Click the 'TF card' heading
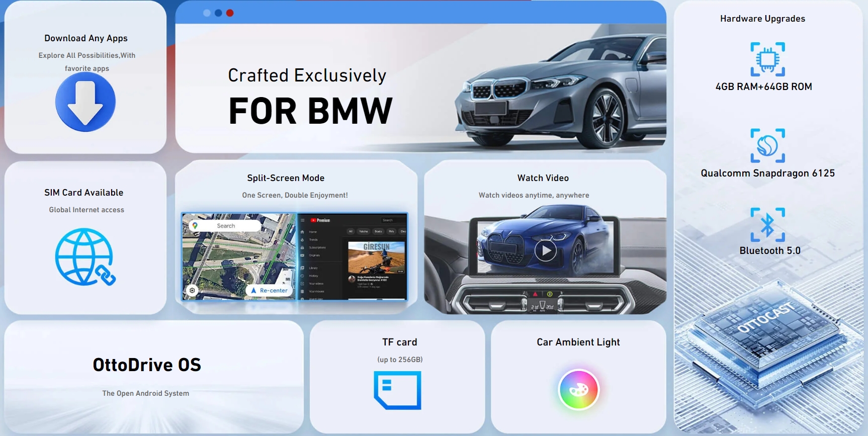Image resolution: width=868 pixels, height=436 pixels. point(399,342)
